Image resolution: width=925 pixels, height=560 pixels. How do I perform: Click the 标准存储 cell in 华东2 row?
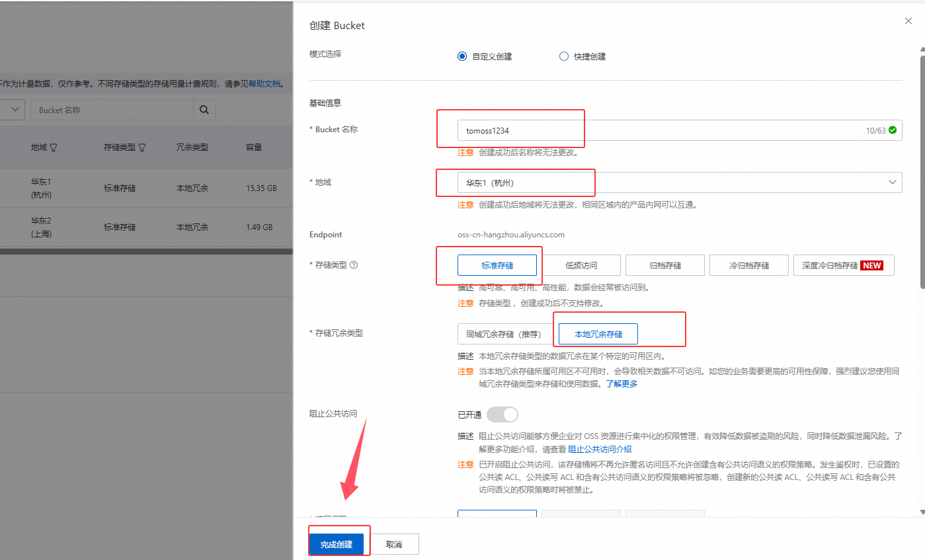pos(120,227)
